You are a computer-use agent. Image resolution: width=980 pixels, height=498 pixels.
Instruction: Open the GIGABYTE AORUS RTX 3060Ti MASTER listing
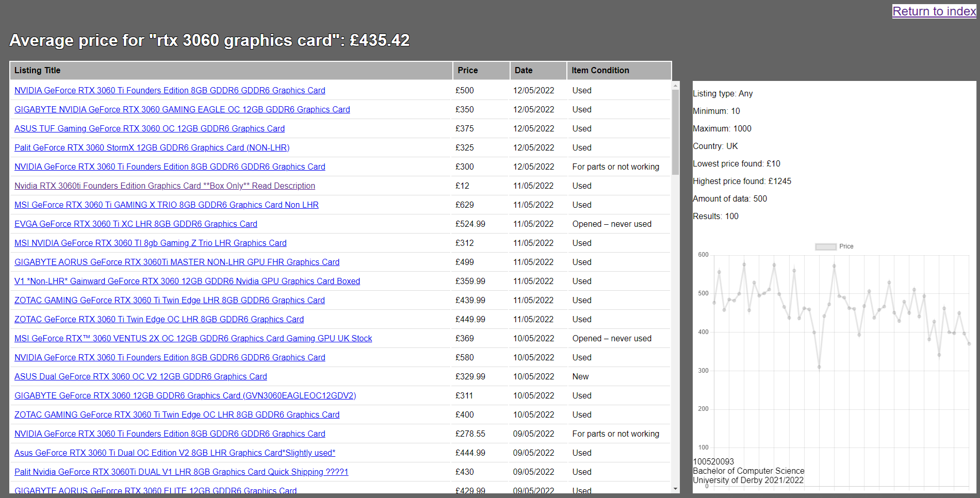click(176, 262)
